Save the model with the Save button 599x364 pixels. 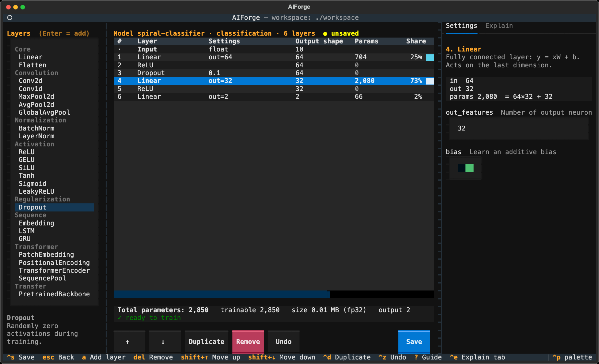[x=414, y=342]
